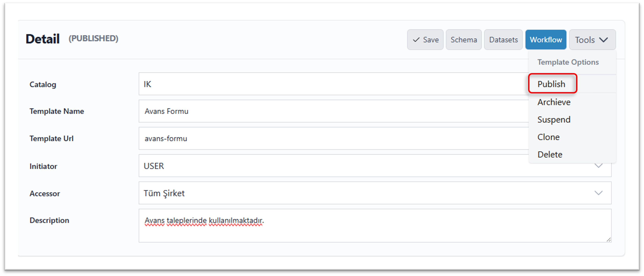644x276 pixels.
Task: Click Delete in Template Options menu
Action: click(x=550, y=155)
